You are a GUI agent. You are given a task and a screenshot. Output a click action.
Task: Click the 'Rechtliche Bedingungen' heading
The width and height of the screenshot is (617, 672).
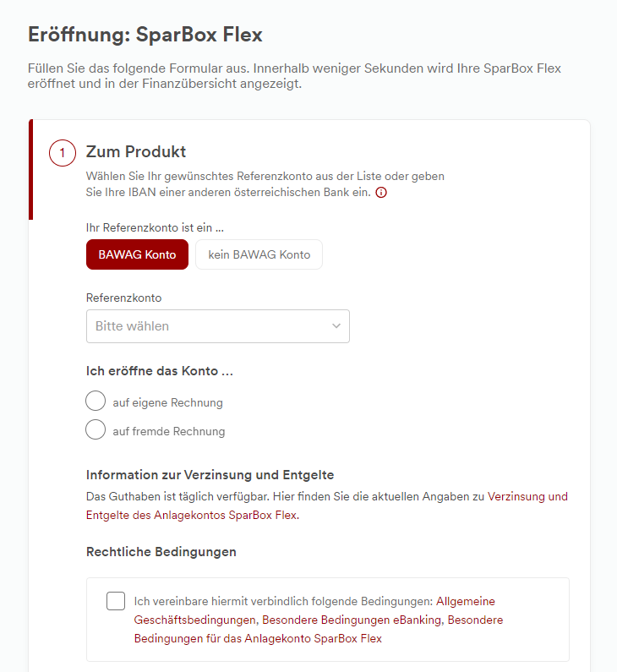pyautogui.click(x=161, y=552)
